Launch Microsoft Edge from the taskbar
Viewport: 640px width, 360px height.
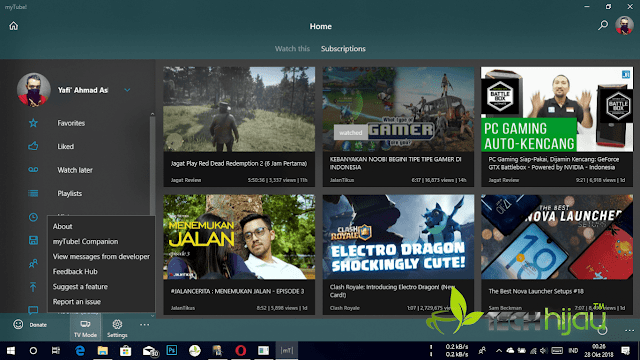pos(80,351)
